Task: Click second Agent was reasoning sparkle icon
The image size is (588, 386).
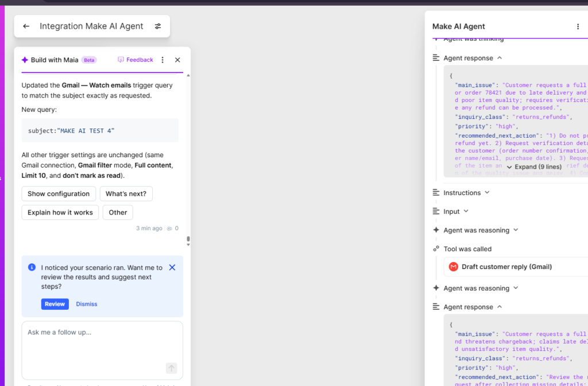Action: 436,288
